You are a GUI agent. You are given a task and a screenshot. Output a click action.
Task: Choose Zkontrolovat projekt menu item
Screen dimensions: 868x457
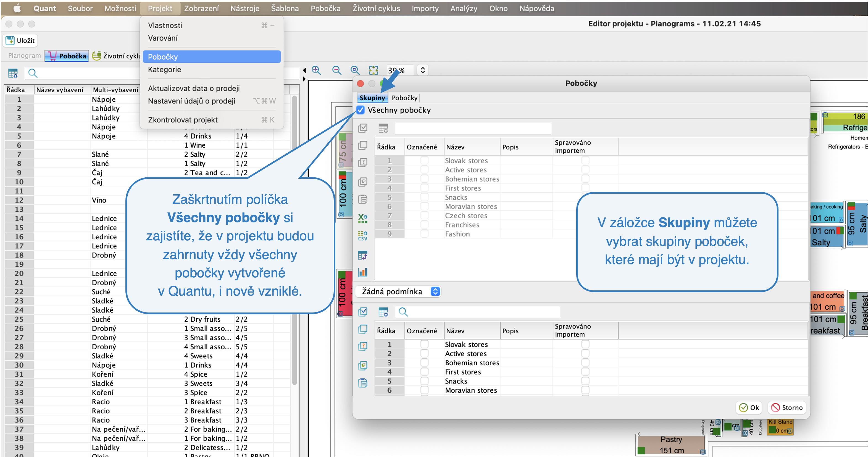click(x=212, y=120)
